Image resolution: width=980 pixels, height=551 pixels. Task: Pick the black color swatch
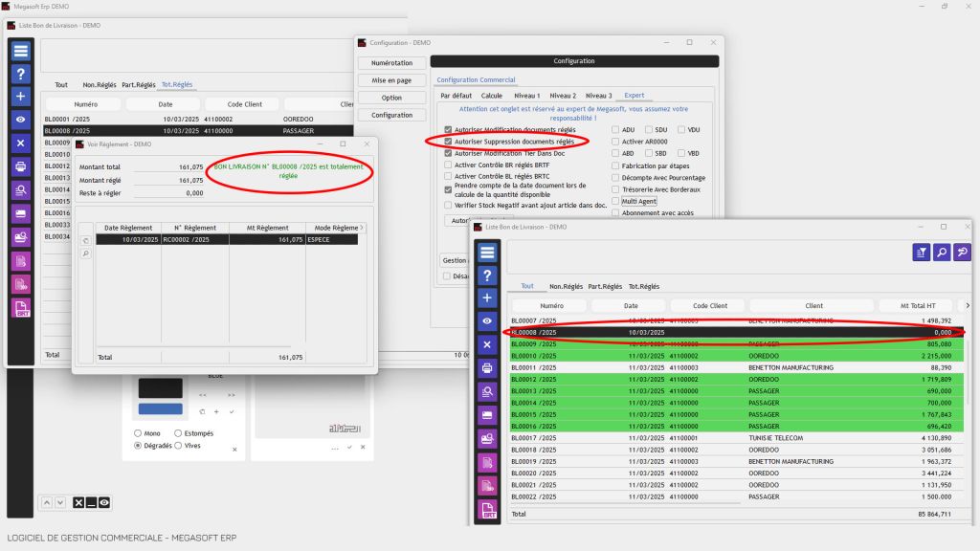point(161,388)
